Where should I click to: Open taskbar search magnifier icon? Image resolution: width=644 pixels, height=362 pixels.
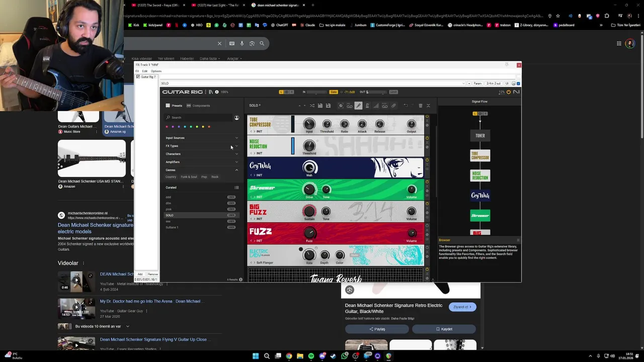click(x=267, y=356)
